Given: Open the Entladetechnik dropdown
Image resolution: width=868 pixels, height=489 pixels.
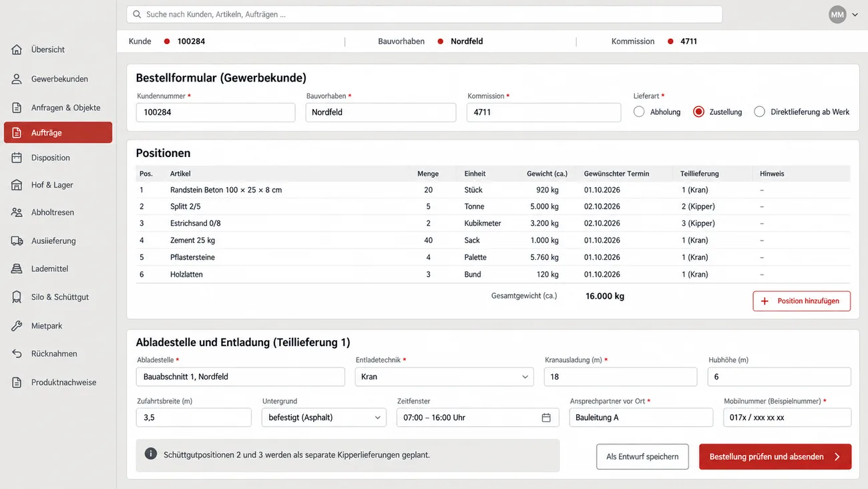Looking at the screenshot, I should point(444,377).
